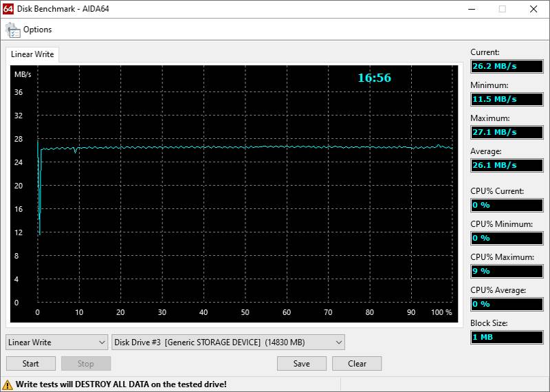This screenshot has width=550, height=392.
Task: Click the Block Size 1 MB field
Action: pyautogui.click(x=507, y=337)
